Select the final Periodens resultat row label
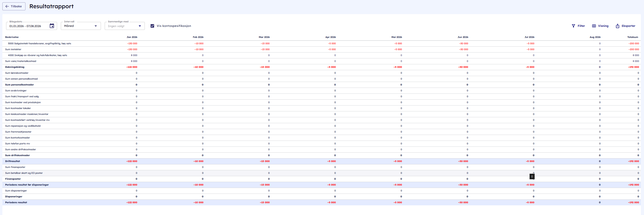The image size is (644, 215). tap(16, 203)
